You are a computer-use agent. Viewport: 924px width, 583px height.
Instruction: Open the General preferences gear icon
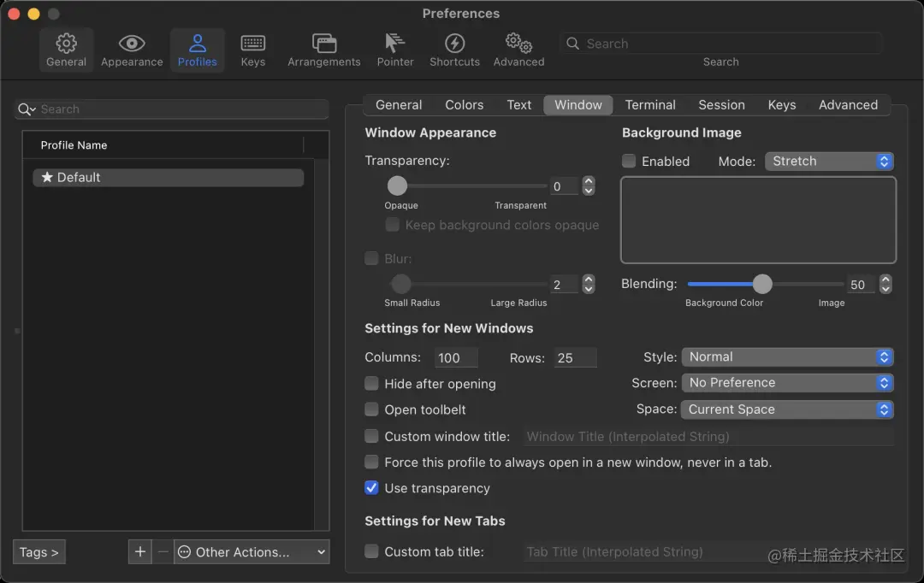point(66,43)
